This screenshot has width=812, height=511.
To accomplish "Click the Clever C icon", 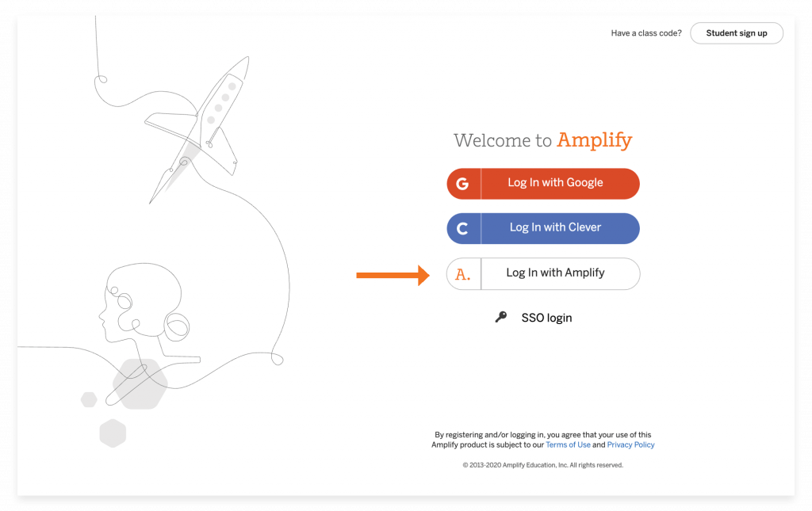I will coord(462,229).
